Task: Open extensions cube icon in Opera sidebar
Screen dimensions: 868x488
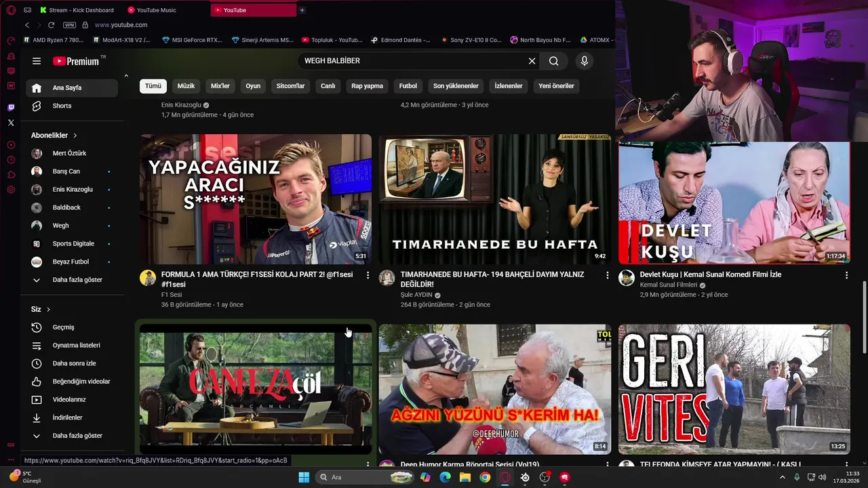Action: pos(11,175)
